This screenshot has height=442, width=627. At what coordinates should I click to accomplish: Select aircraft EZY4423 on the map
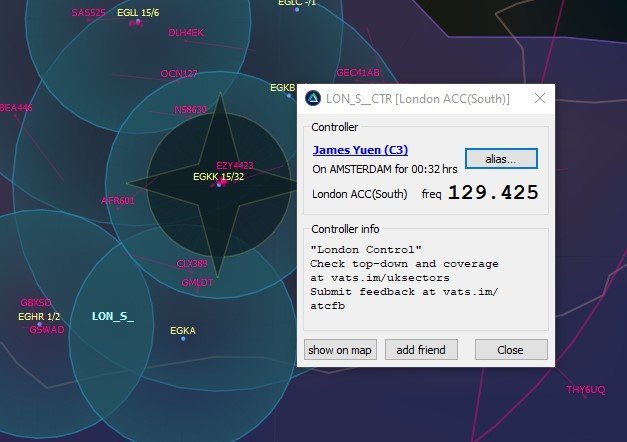coord(234,165)
